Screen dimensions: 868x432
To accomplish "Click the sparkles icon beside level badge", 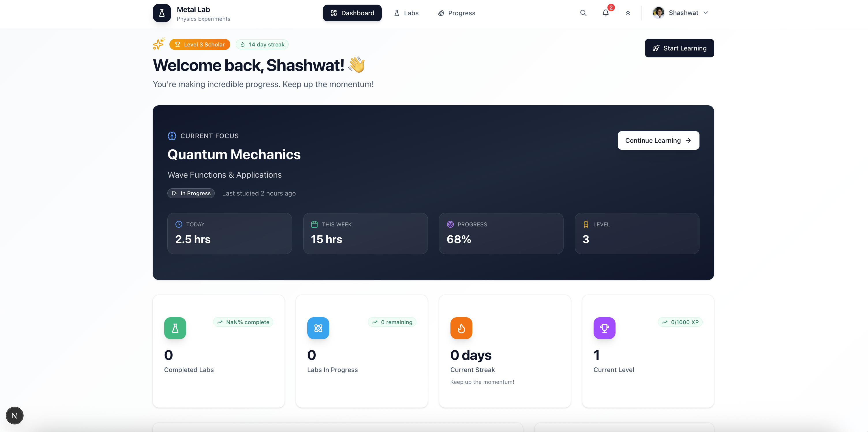I will 159,44.
